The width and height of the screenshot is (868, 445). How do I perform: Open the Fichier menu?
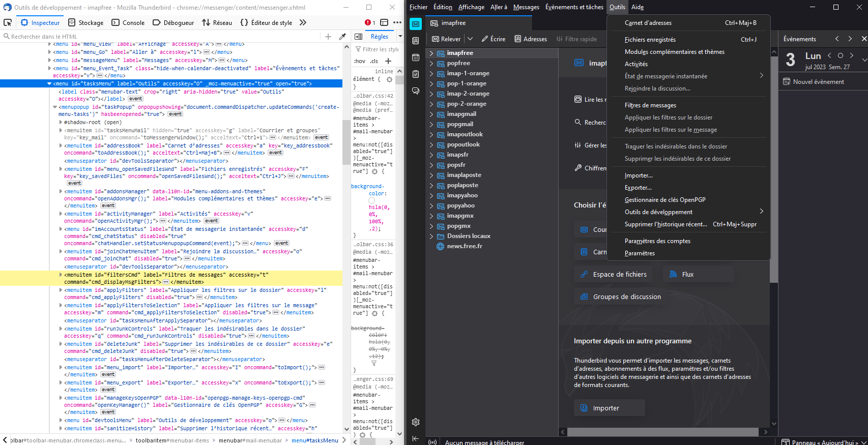point(418,7)
